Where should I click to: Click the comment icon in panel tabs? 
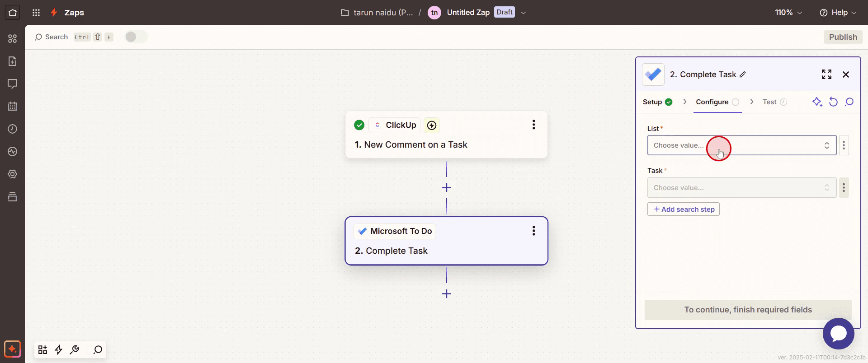coord(849,102)
